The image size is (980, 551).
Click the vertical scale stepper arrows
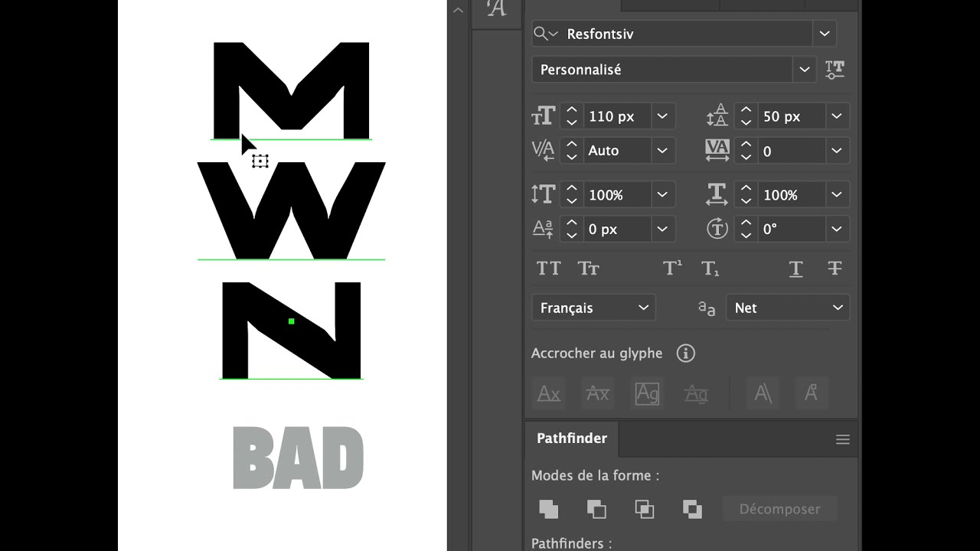pyautogui.click(x=572, y=195)
